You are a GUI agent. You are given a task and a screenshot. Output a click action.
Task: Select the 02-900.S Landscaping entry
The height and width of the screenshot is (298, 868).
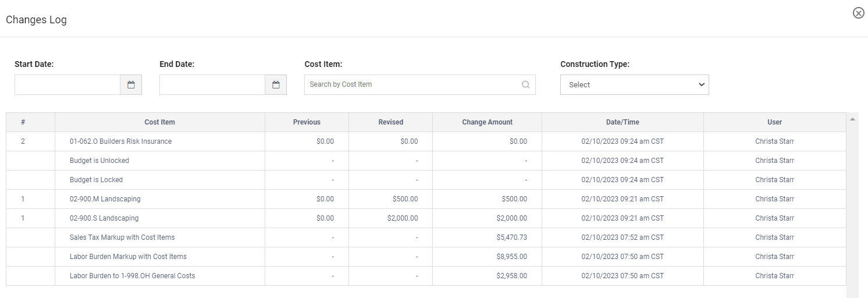coord(104,218)
